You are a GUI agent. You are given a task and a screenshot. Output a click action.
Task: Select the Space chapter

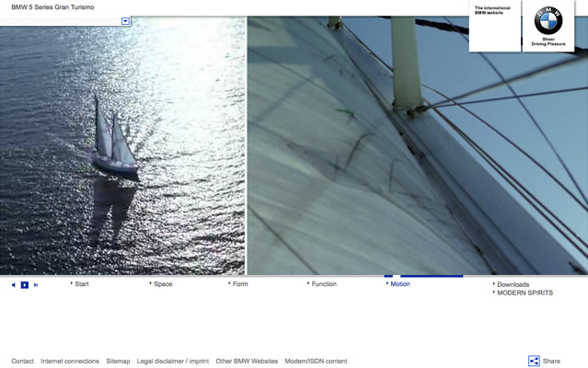click(x=163, y=284)
